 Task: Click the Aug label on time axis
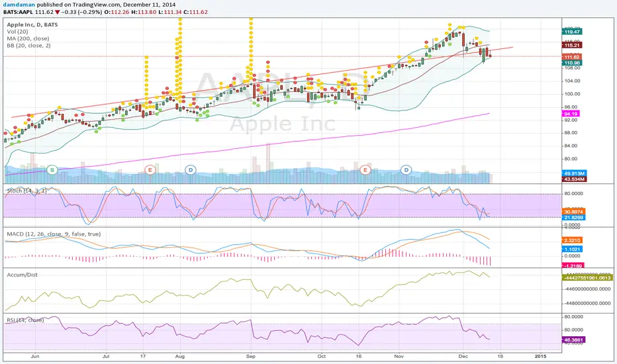pos(180,356)
